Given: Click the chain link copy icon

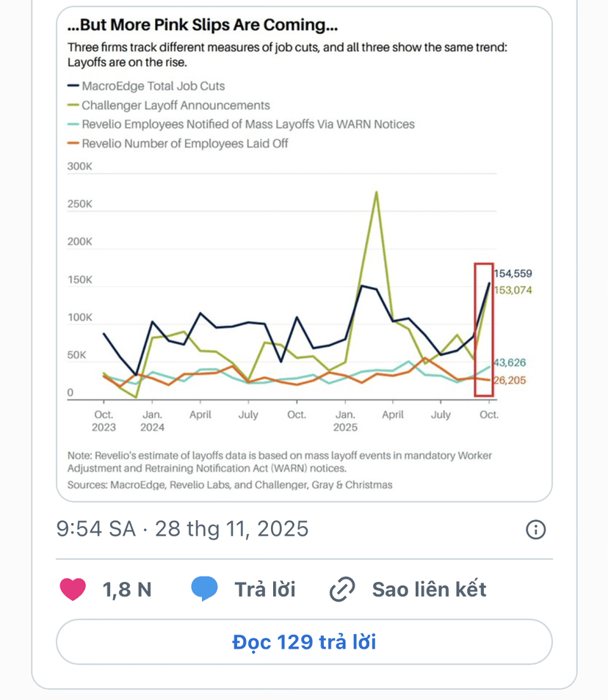Looking at the screenshot, I should pyautogui.click(x=342, y=589).
